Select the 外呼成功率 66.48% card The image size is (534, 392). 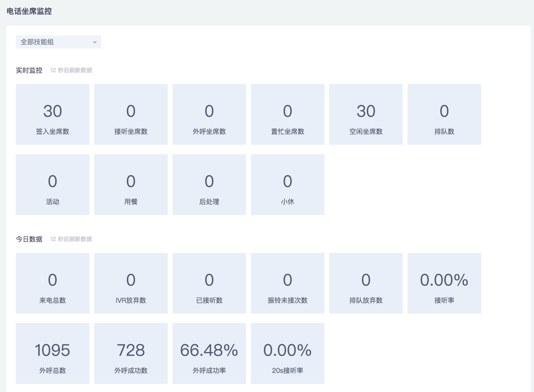[209, 354]
